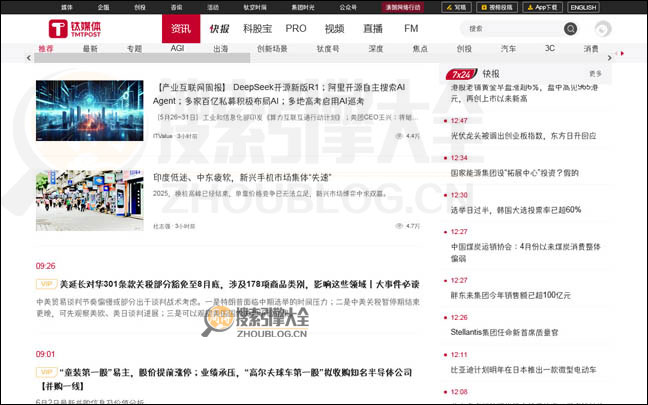This screenshot has height=405, width=648.
Task: Click the 7x24 red badge
Action: [x=461, y=74]
